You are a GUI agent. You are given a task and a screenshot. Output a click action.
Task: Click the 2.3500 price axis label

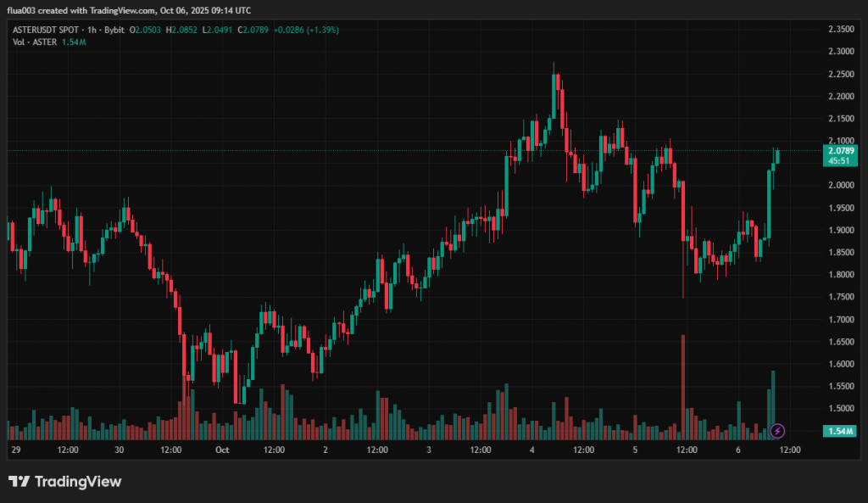(x=840, y=29)
